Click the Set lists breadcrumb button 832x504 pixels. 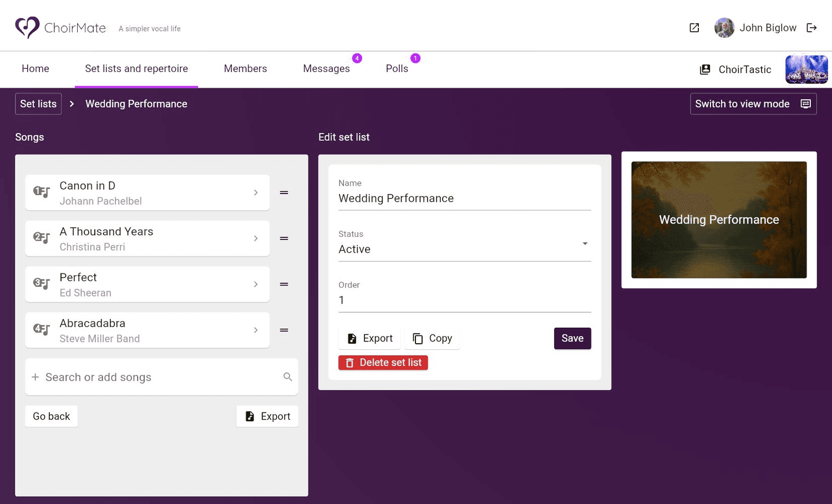pos(38,104)
